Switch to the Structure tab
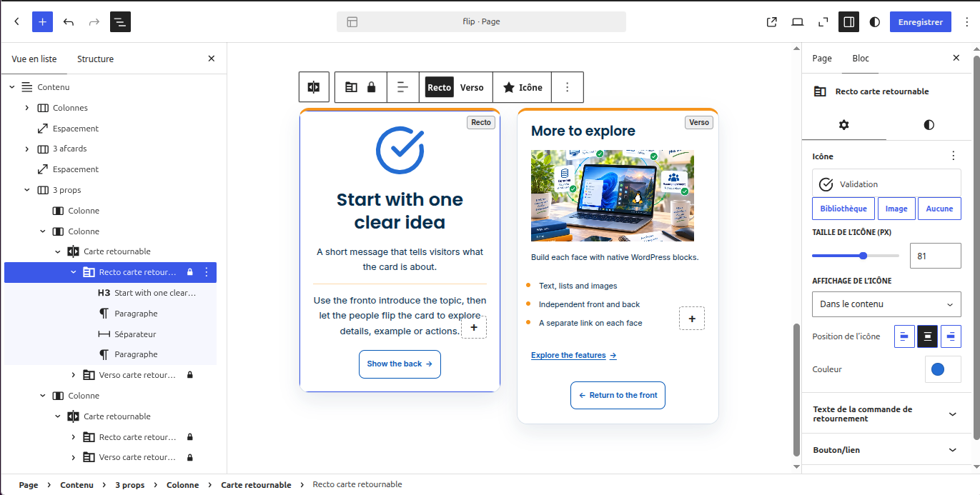This screenshot has height=495, width=980. (x=95, y=59)
